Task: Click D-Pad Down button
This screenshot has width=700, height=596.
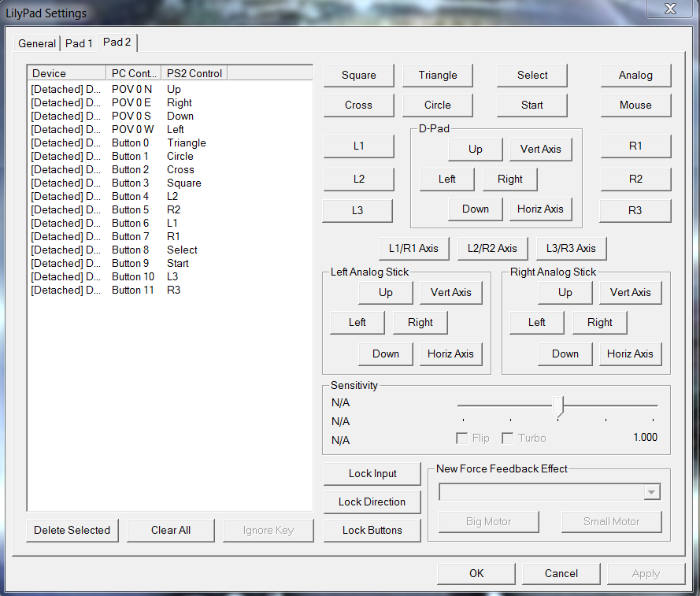Action: coord(476,209)
